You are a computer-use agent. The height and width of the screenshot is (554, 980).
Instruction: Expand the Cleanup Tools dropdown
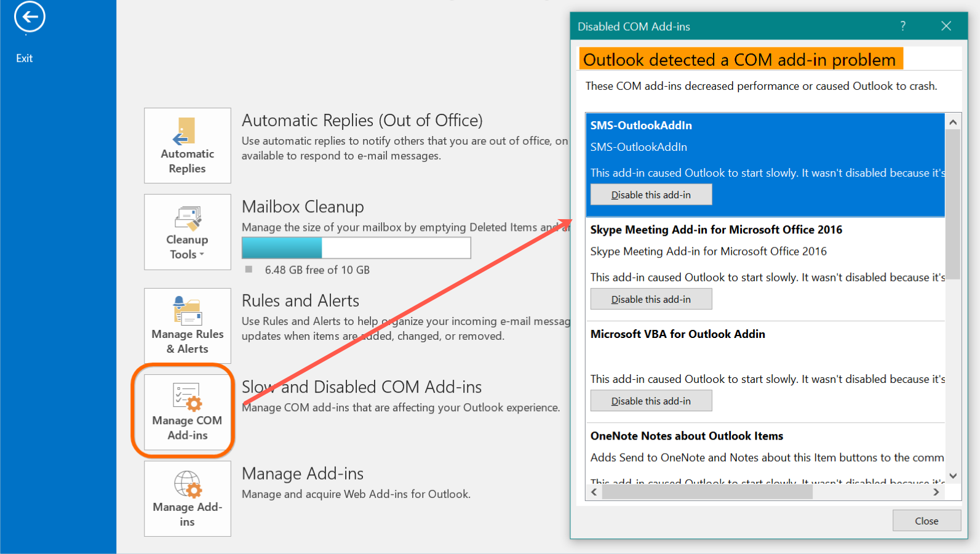187,233
